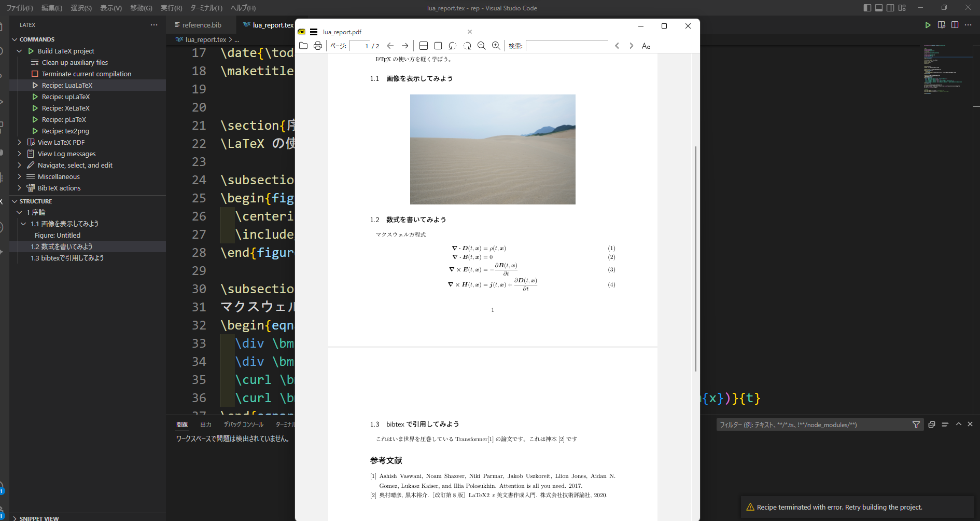Expand Miscellaneous commands node

click(x=19, y=176)
